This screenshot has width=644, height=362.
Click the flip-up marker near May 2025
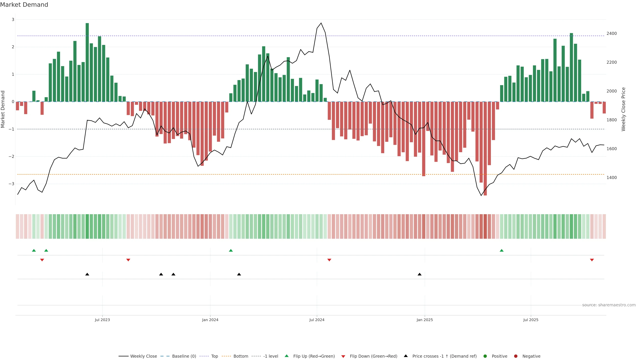[501, 250]
